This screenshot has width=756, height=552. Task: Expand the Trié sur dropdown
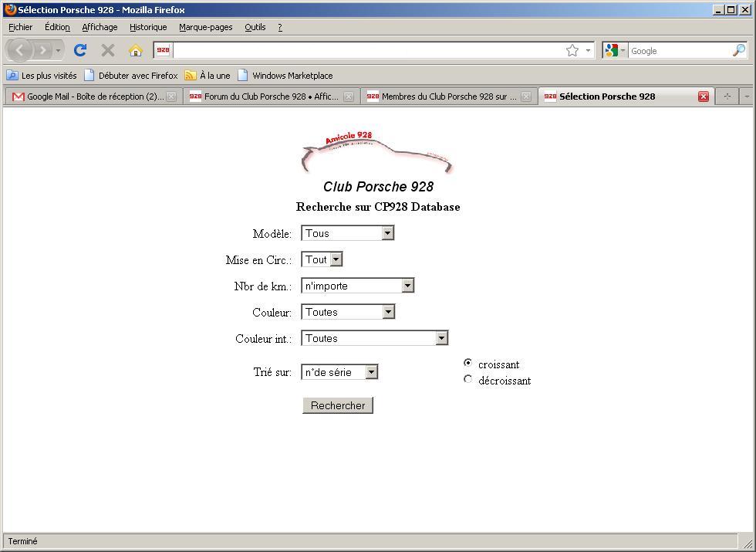[x=340, y=372]
